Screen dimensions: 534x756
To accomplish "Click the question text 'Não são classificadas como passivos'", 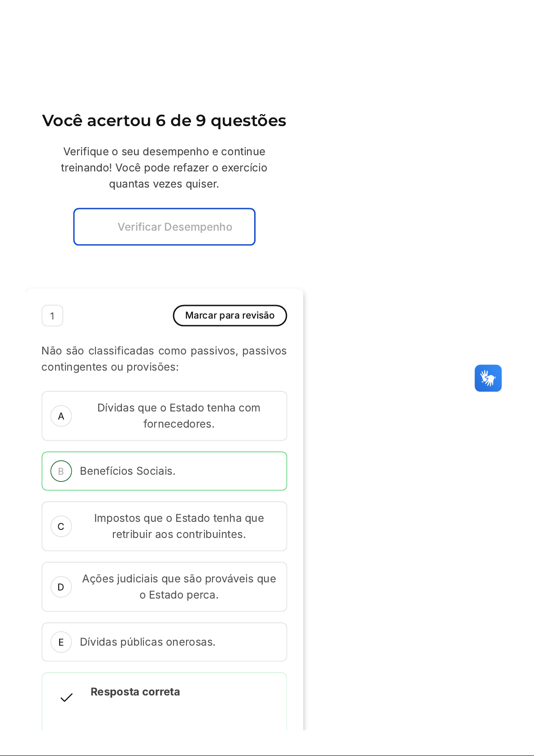I will pos(164,358).
